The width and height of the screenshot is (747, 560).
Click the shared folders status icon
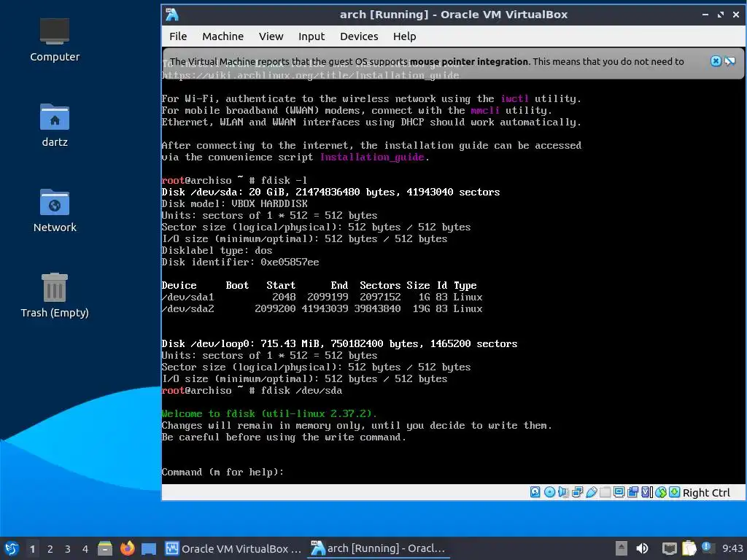click(605, 492)
